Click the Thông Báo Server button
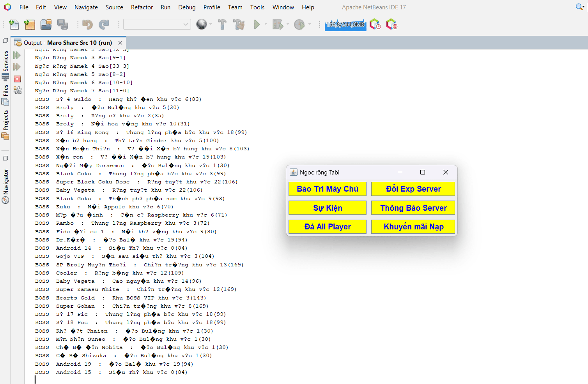Viewport: 588px width, 384px height. pos(413,208)
